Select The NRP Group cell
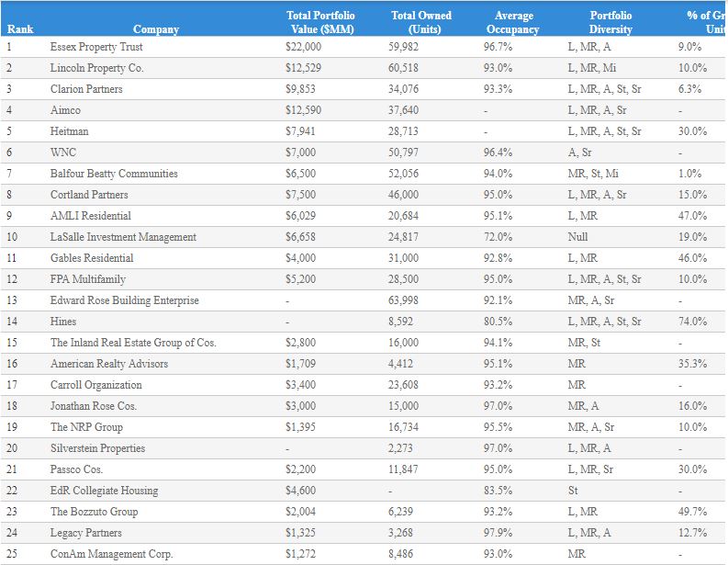The height and width of the screenshot is (565, 728). click(86, 427)
